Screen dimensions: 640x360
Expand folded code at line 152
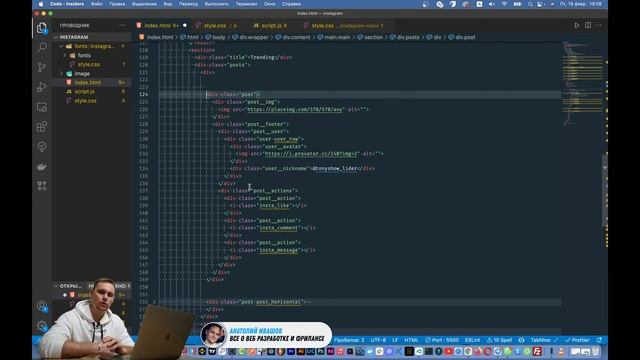(154, 302)
